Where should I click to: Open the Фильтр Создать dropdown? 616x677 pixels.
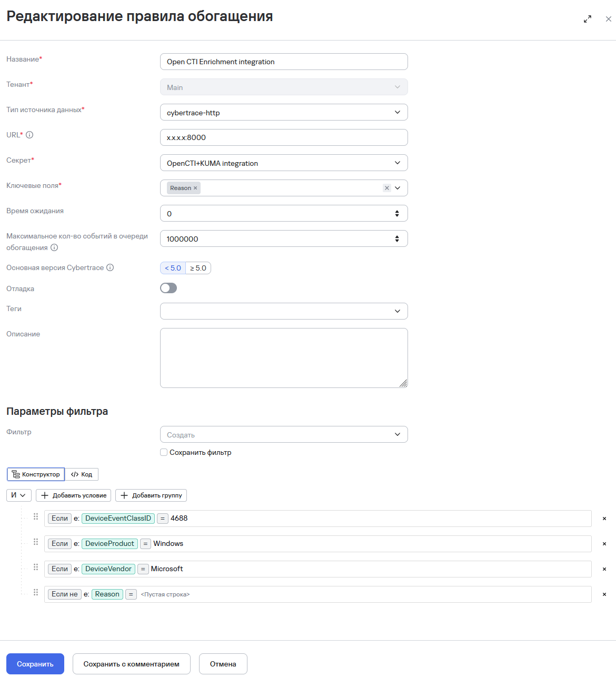(x=284, y=434)
